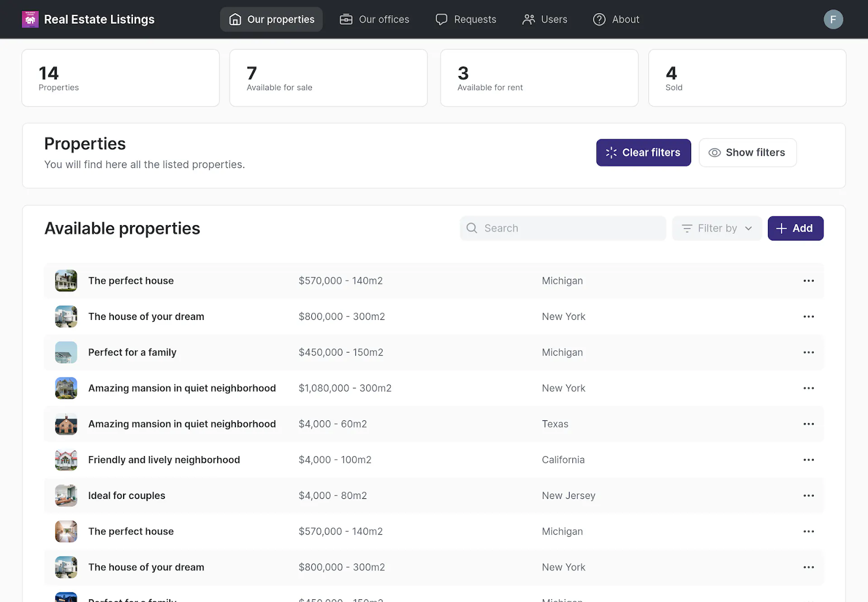The image size is (868, 602).
Task: Click the eye icon on Show filters
Action: pos(715,152)
